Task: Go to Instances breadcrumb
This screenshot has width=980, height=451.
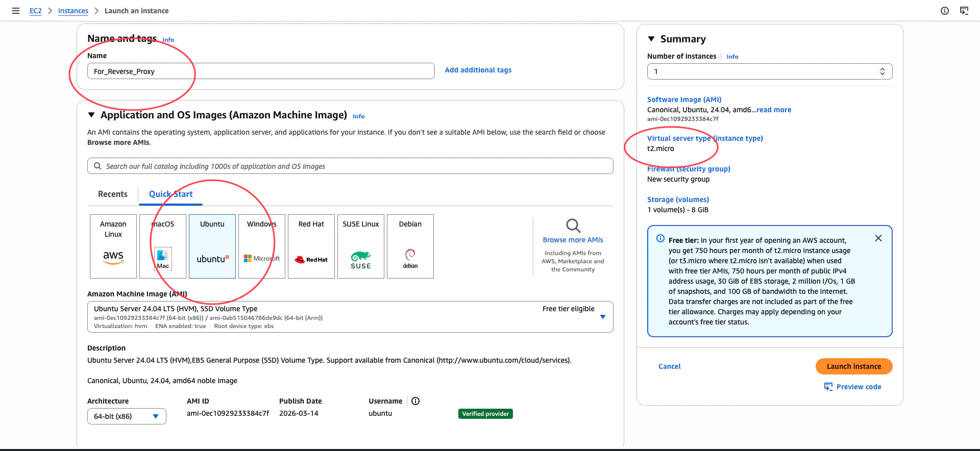Action: (73, 11)
